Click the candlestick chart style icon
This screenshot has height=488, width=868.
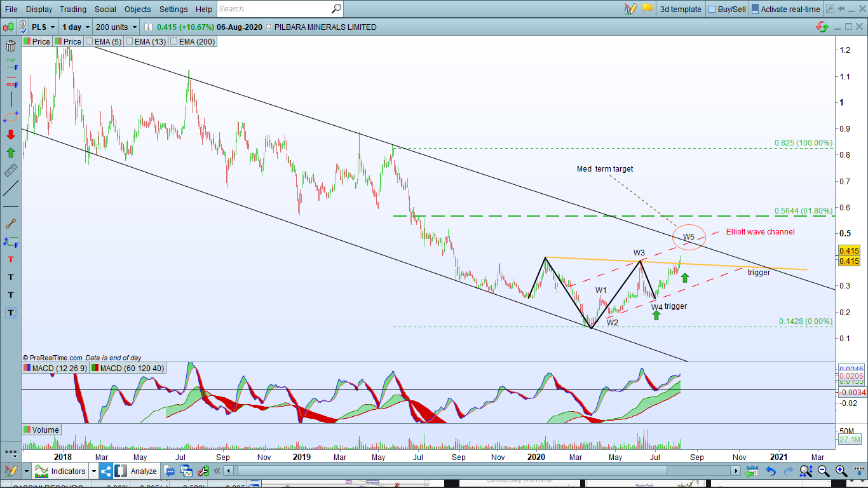(x=9, y=27)
